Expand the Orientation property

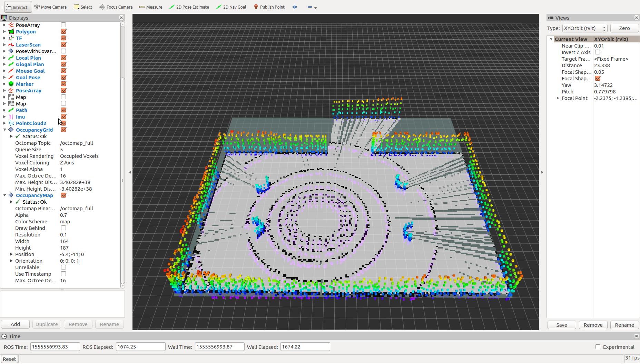click(11, 261)
